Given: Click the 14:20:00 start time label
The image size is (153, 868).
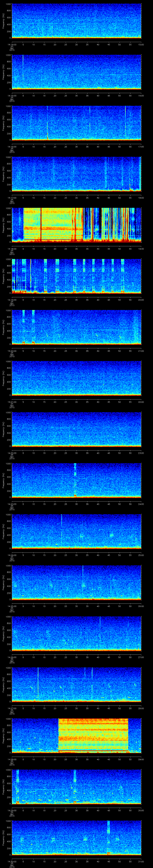Looking at the screenshot, I should (x=12, y=351).
